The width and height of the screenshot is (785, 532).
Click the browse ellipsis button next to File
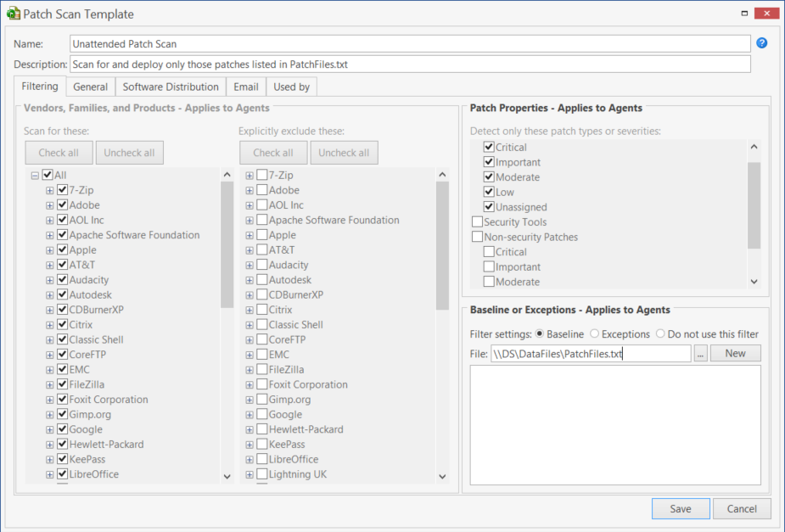700,353
